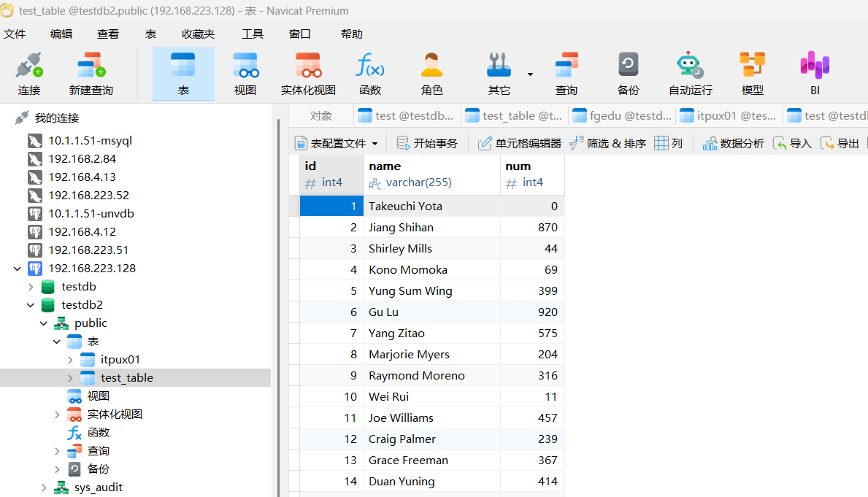868x497 pixels.
Task: Click the 开始事务 (Begin Transaction) button
Action: click(427, 144)
